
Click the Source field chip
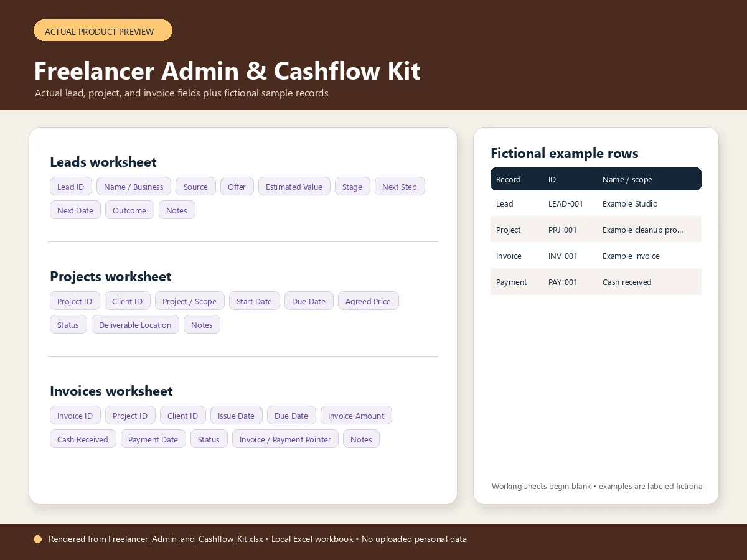coord(196,187)
